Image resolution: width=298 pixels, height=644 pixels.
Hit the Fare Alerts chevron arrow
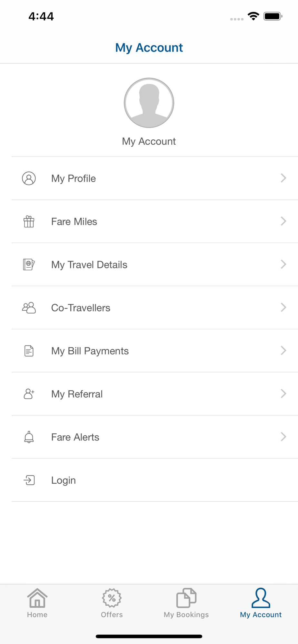pos(283,437)
